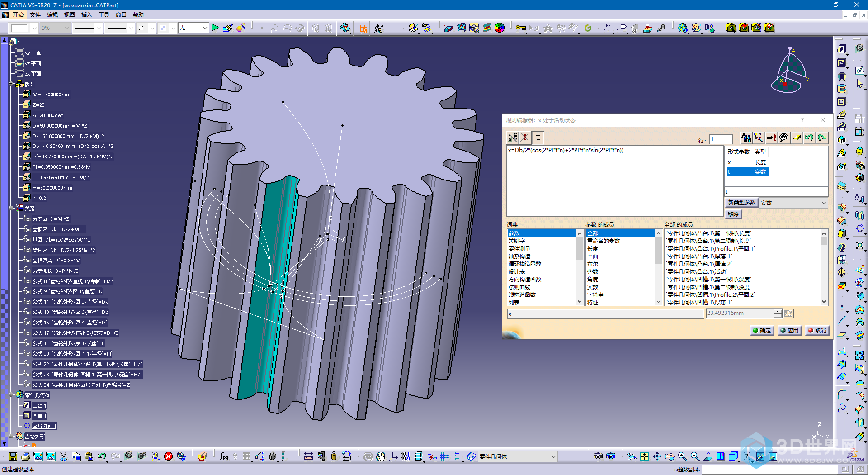Image resolution: width=868 pixels, height=475 pixels.
Task: Open the 编辑 menu
Action: click(52, 15)
